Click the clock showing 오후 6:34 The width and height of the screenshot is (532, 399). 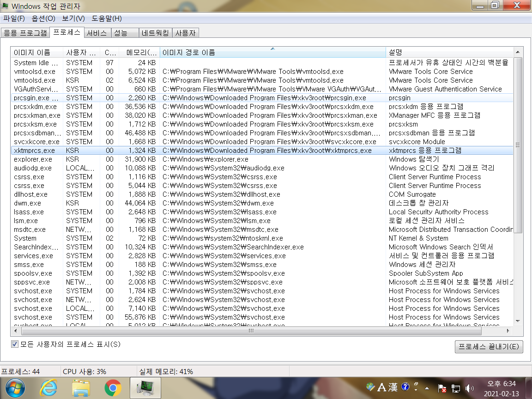501,384
